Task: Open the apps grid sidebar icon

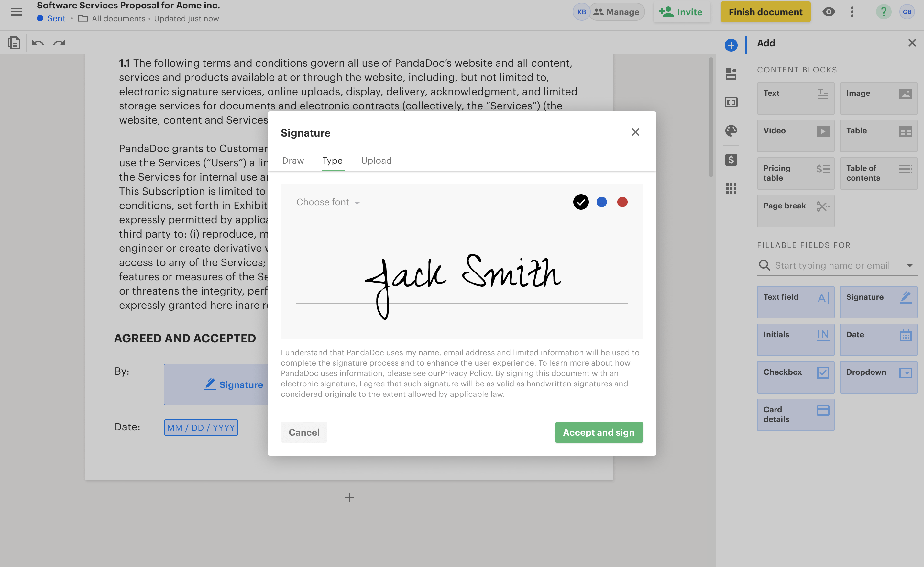Action: click(x=731, y=188)
